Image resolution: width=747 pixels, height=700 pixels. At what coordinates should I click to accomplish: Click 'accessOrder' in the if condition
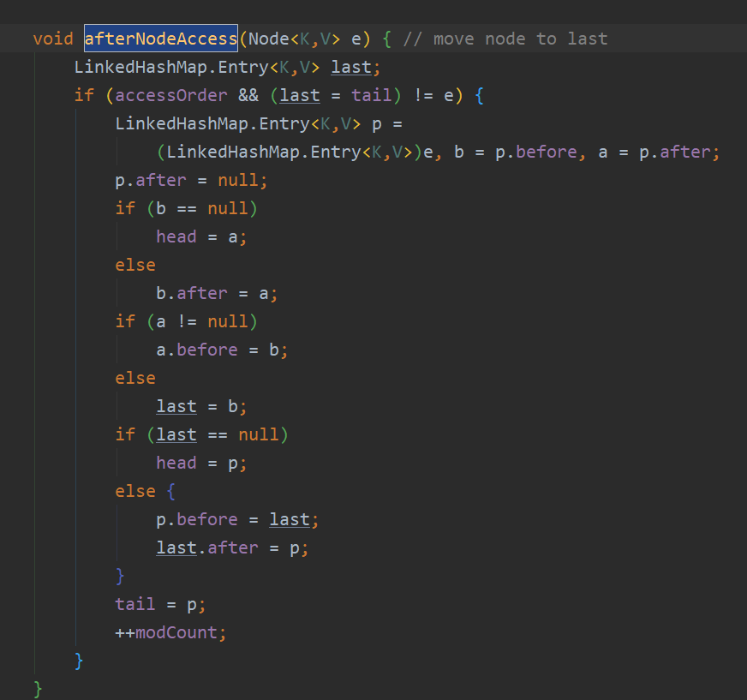171,95
